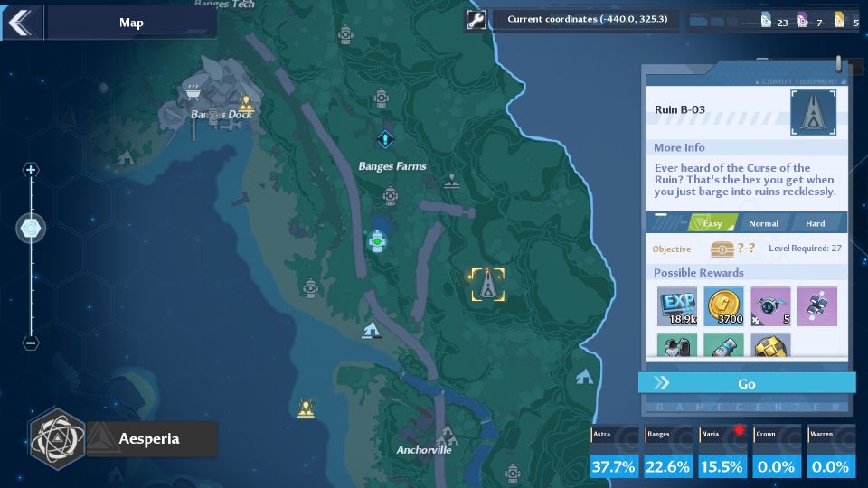Click the Banges Farms map label
Viewport: 868px width, 488px height.
click(x=392, y=166)
